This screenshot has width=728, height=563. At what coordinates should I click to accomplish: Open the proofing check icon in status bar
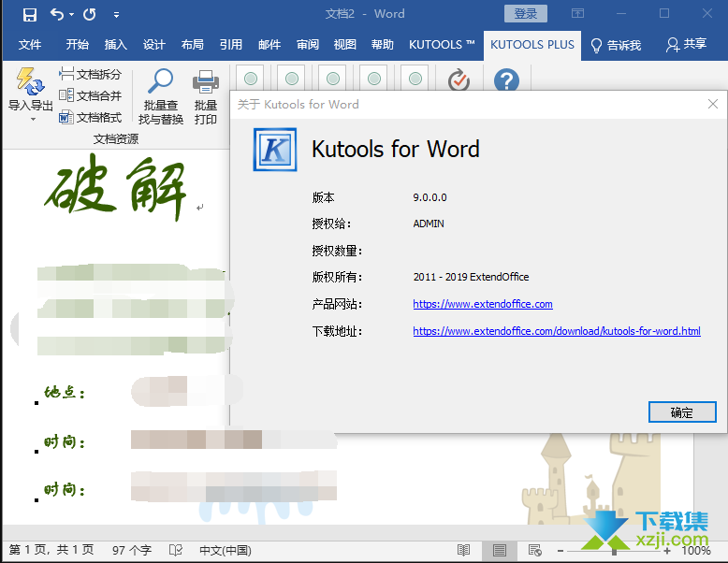coord(176,551)
